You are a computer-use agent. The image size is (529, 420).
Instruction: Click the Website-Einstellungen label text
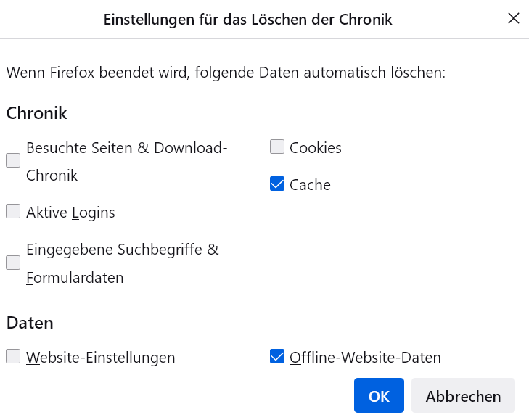coord(101,358)
